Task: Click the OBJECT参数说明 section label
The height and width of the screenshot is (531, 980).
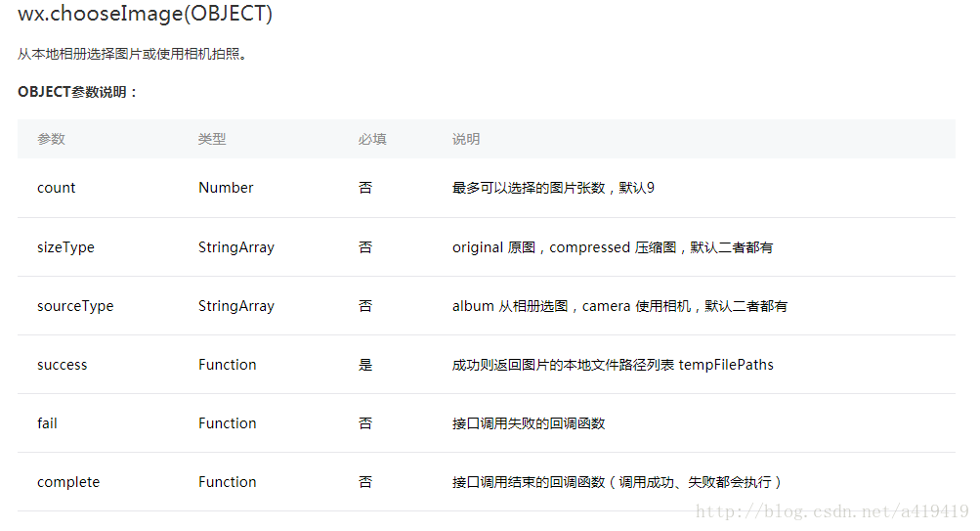Action: point(78,92)
